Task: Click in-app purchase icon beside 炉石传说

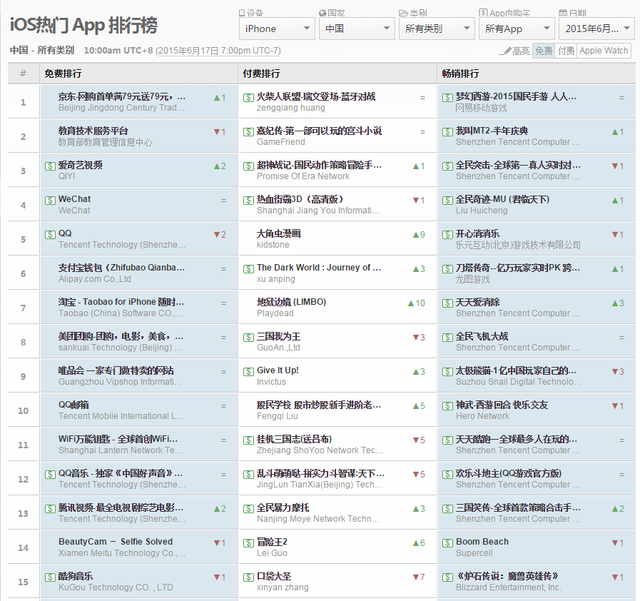Action: (447, 577)
